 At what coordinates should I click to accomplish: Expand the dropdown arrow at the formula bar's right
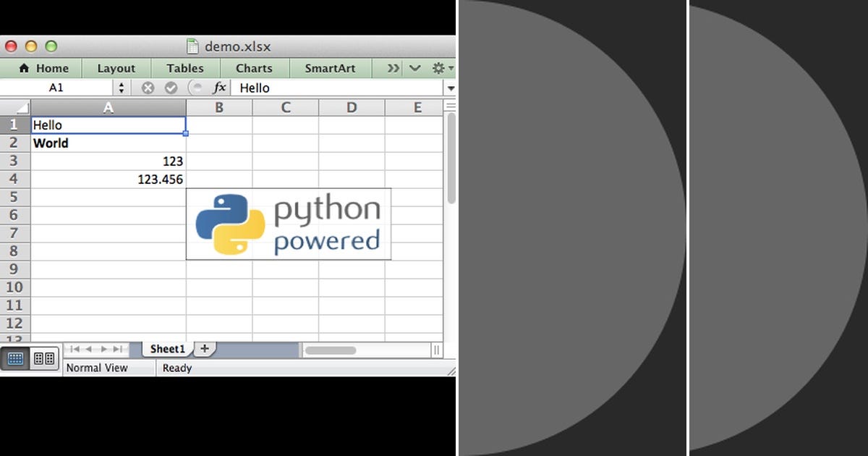[x=450, y=88]
